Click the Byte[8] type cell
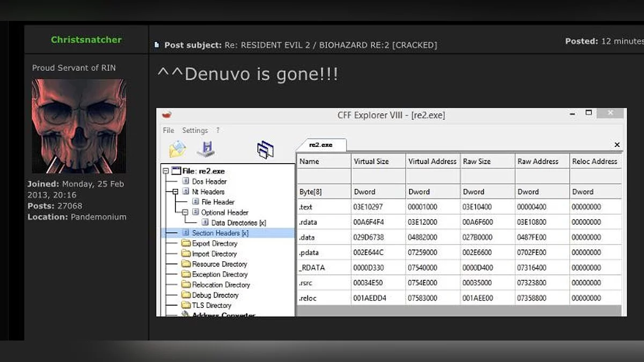 (324, 191)
